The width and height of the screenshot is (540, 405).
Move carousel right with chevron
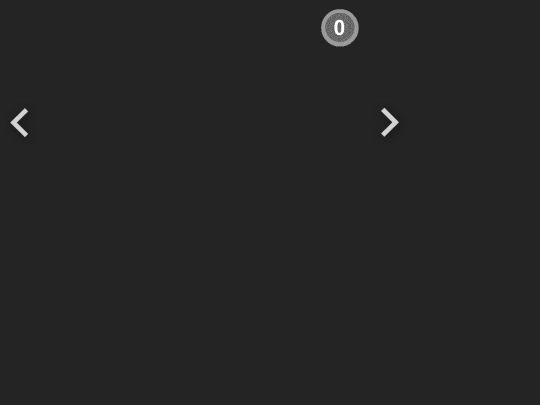coord(390,122)
